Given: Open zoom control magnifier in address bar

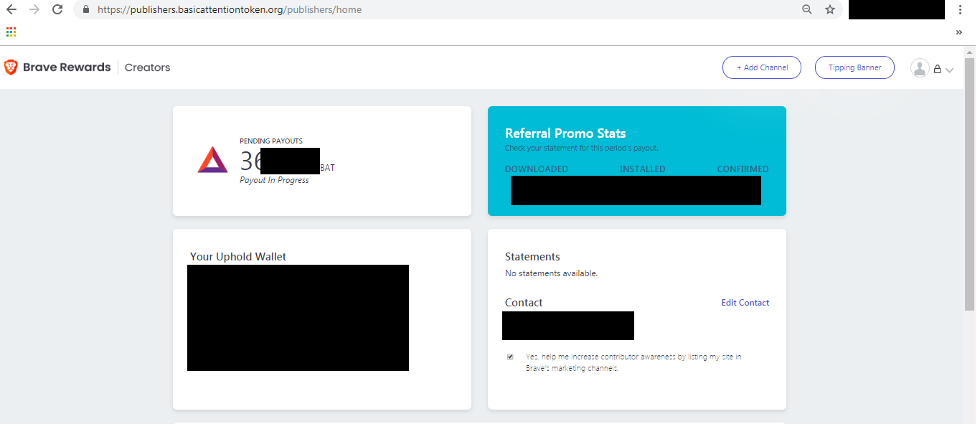Looking at the screenshot, I should coord(807,10).
